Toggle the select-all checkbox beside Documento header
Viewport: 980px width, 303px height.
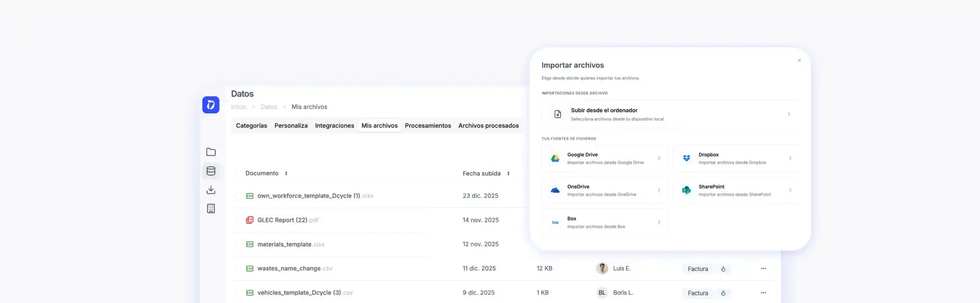[239, 174]
